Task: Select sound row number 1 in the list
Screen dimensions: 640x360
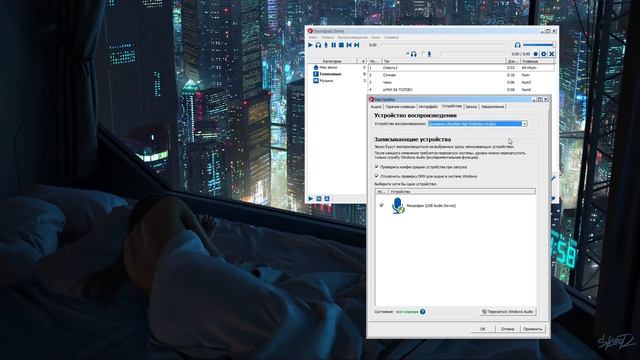Action: pyautogui.click(x=461, y=68)
